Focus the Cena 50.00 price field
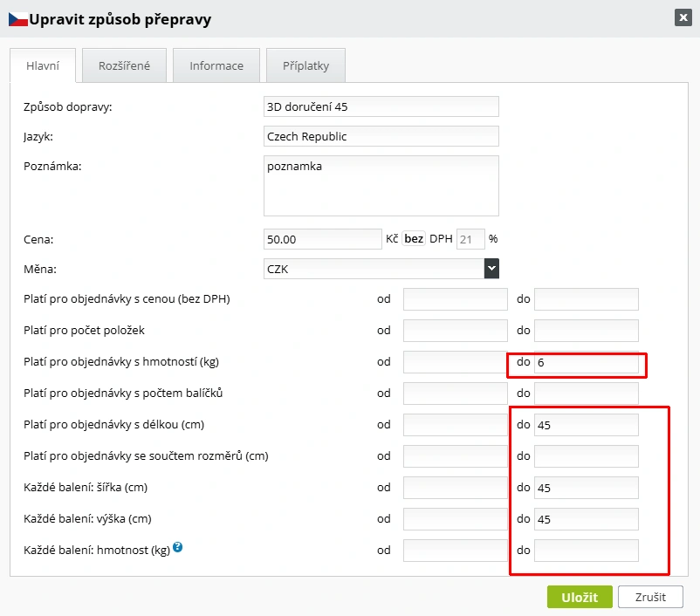The height and width of the screenshot is (616, 700). (323, 239)
